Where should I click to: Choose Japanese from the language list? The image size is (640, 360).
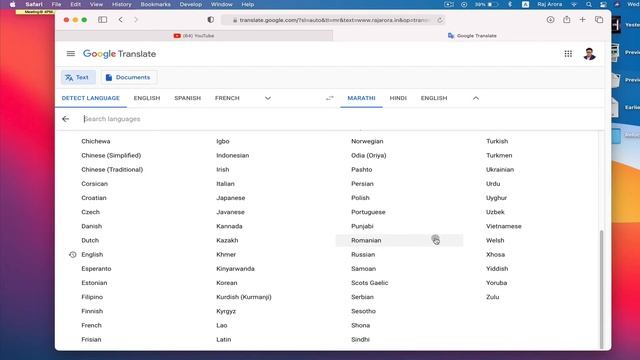pos(231,198)
